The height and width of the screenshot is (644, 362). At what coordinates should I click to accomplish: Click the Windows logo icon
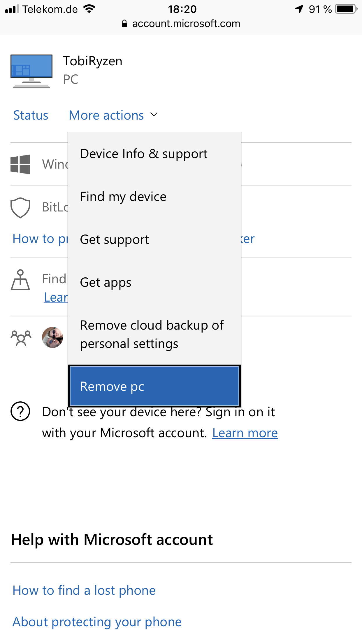(x=20, y=164)
